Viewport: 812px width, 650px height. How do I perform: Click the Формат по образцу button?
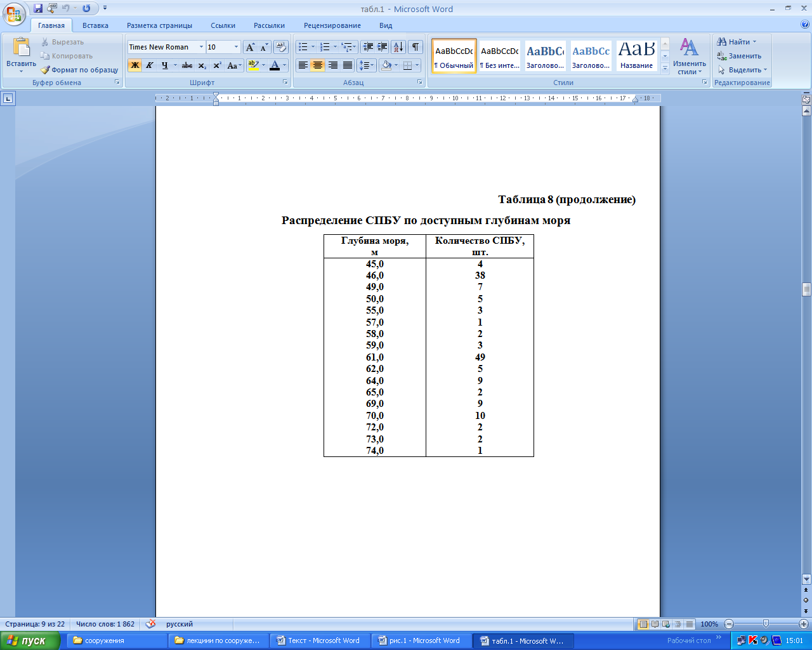pyautogui.click(x=80, y=70)
